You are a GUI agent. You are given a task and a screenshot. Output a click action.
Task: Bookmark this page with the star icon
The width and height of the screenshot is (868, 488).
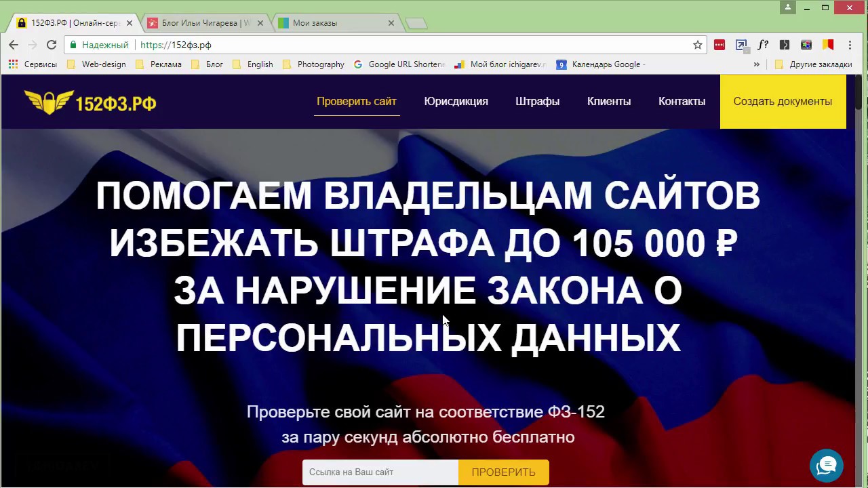tap(697, 45)
